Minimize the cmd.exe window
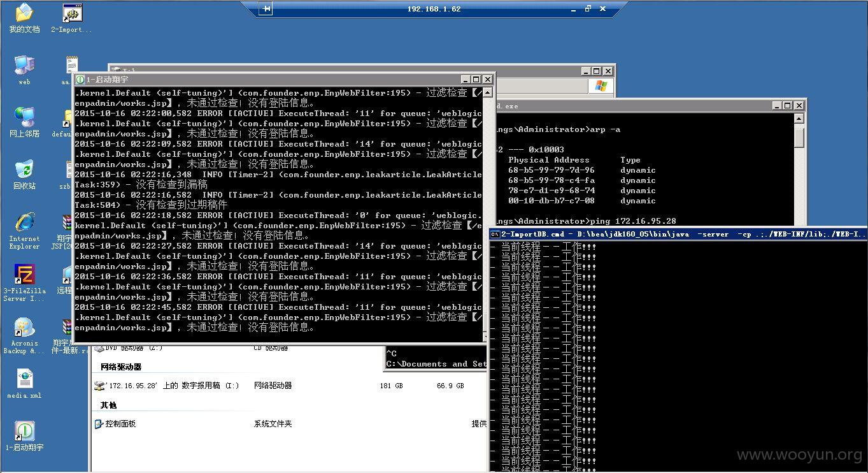Screen dimensions: 868x473 pyautogui.click(x=777, y=106)
